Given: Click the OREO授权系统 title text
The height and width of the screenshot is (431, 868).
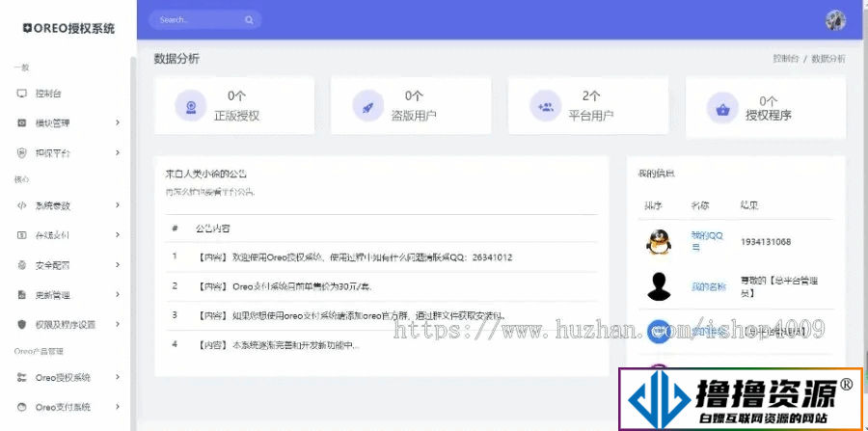Looking at the screenshot, I should (x=74, y=29).
